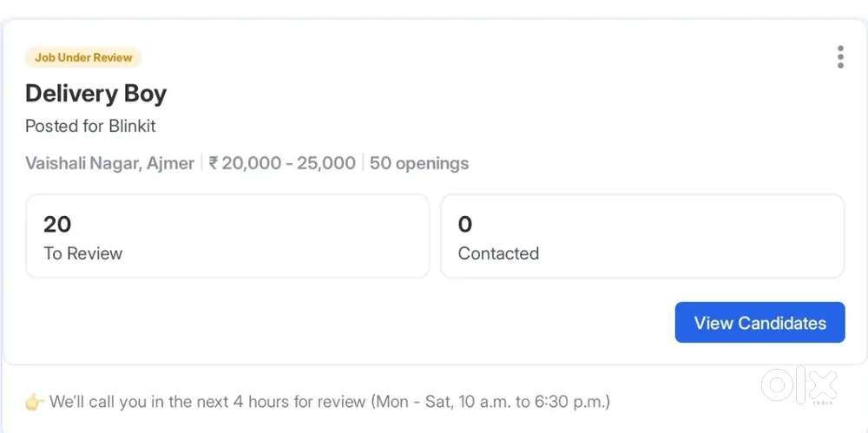Click the 20,000 - 25,000 salary range
This screenshot has width=868, height=433.
288,163
